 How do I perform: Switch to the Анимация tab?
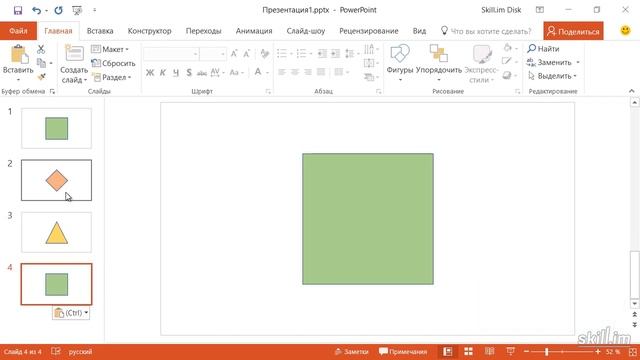(254, 31)
